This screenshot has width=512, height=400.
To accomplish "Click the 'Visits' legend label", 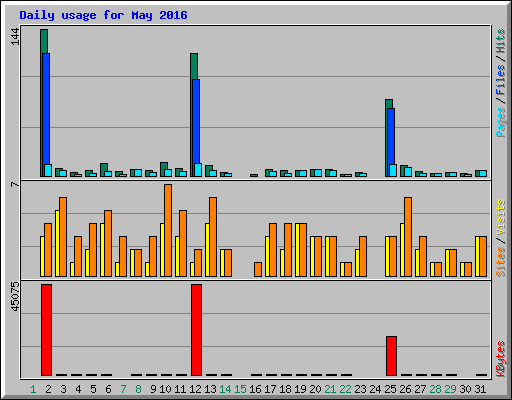I will (x=500, y=218).
